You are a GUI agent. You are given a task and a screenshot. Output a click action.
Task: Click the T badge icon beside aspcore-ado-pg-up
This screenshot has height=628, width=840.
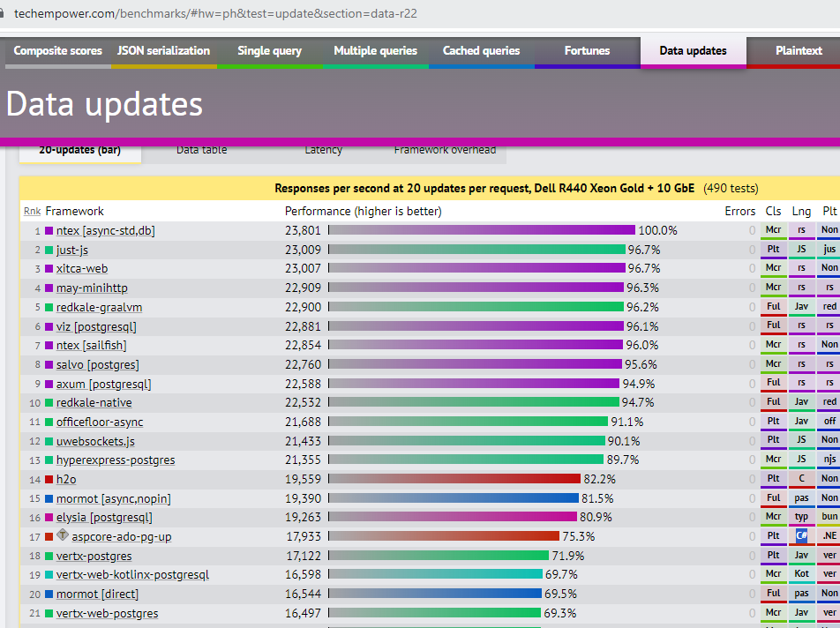pyautogui.click(x=63, y=535)
